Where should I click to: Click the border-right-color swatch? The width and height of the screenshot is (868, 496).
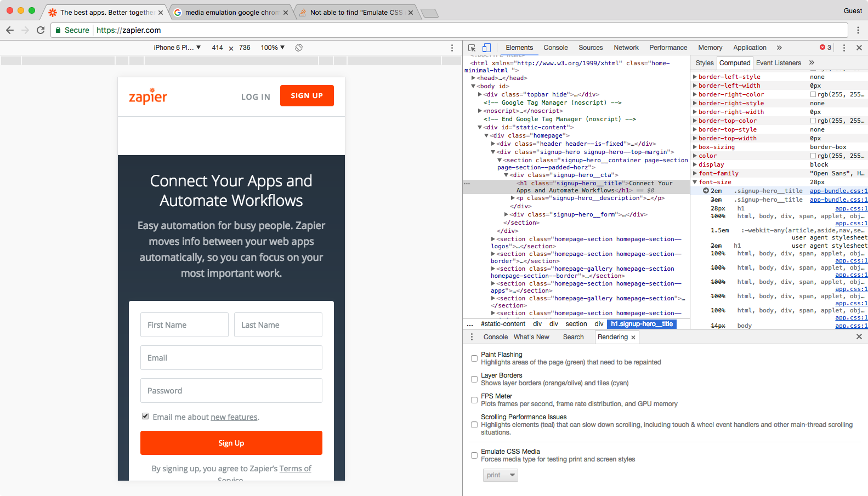[x=813, y=94]
